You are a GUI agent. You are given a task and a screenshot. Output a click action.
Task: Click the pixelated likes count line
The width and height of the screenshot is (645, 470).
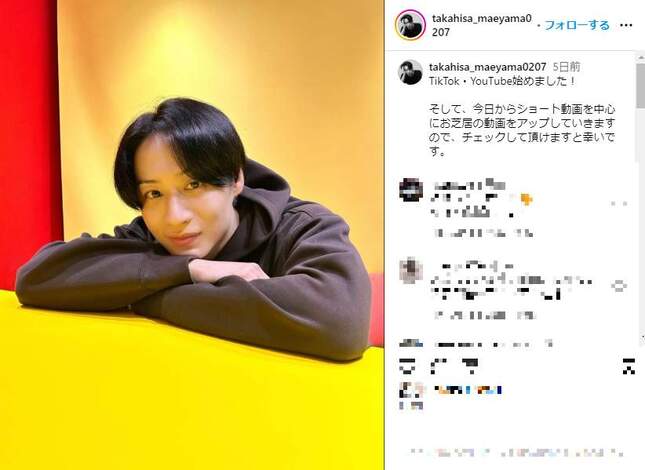tap(469, 389)
